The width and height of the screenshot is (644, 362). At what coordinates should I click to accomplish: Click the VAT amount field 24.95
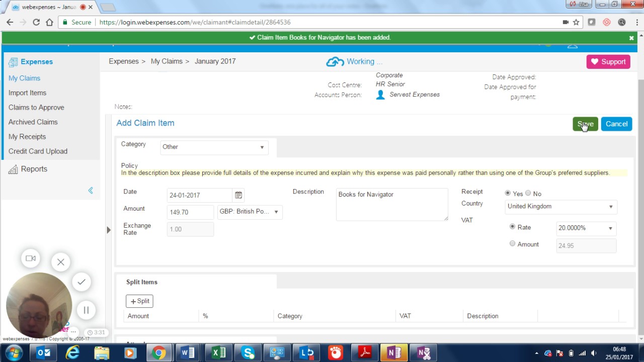click(586, 246)
